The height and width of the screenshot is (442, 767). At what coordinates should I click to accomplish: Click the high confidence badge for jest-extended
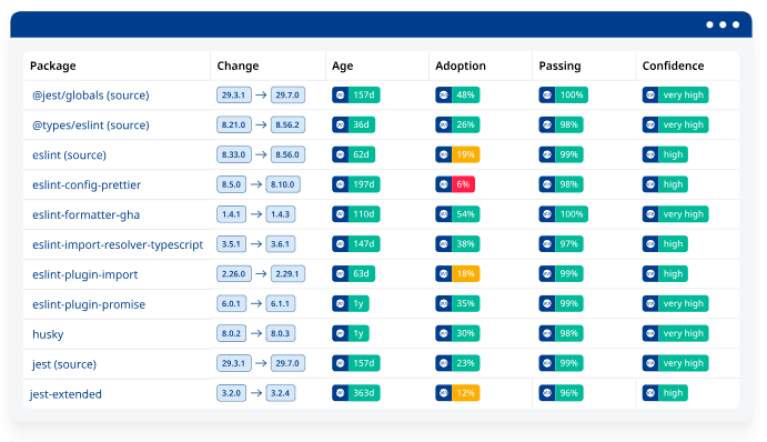(665, 393)
